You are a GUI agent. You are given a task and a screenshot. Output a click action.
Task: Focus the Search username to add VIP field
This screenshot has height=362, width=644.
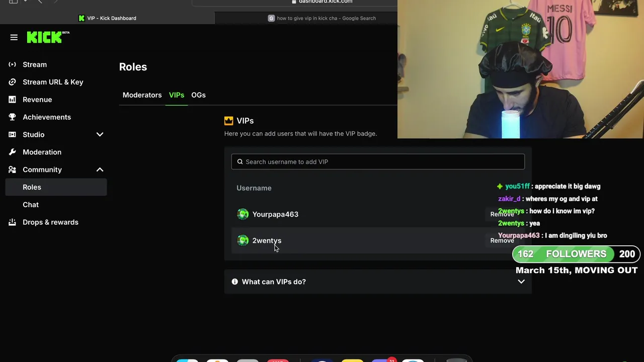point(378,161)
